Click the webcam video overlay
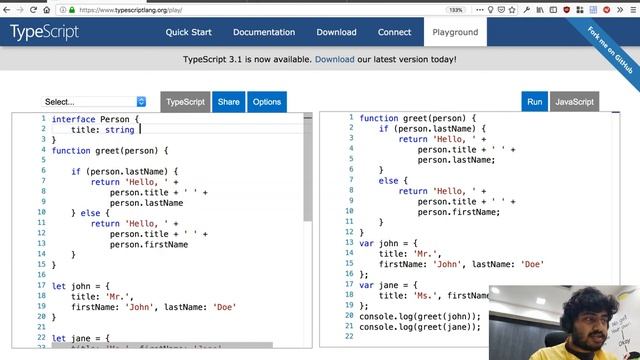640x360 pixels. 564,322
